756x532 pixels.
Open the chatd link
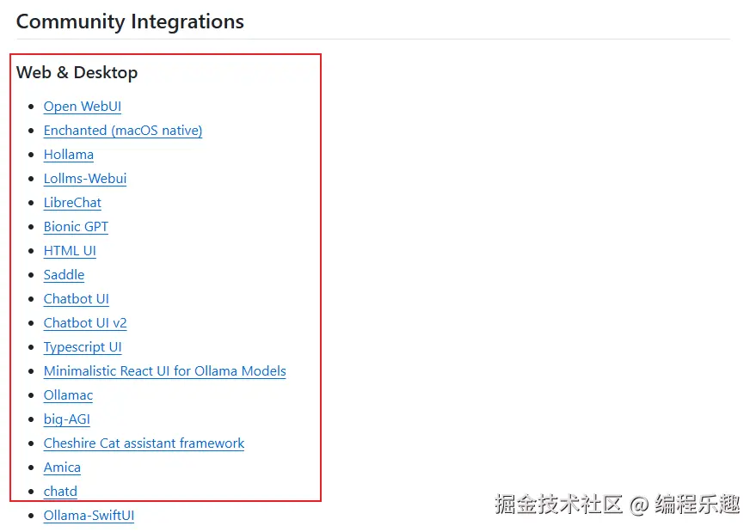(60, 492)
